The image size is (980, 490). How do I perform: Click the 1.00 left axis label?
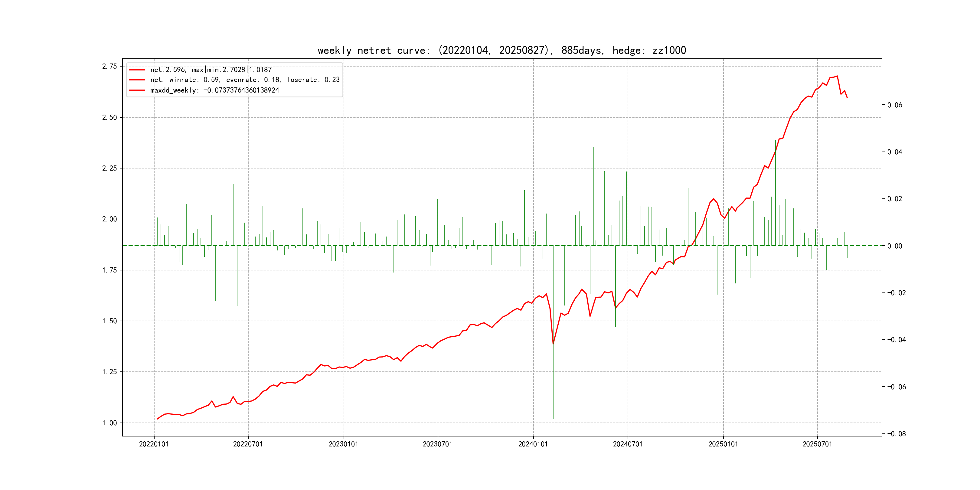(x=109, y=423)
